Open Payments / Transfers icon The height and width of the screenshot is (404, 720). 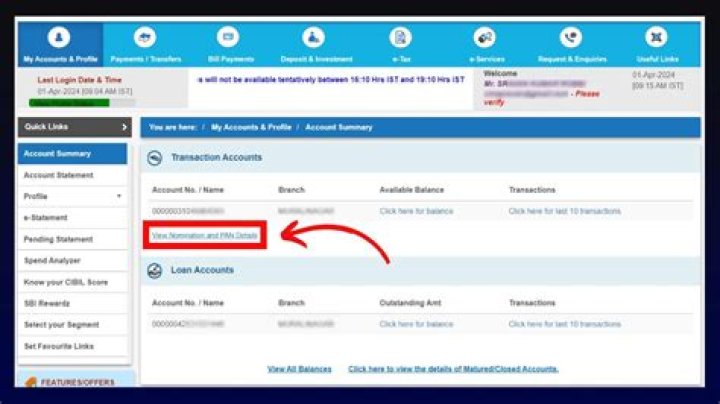tap(145, 38)
